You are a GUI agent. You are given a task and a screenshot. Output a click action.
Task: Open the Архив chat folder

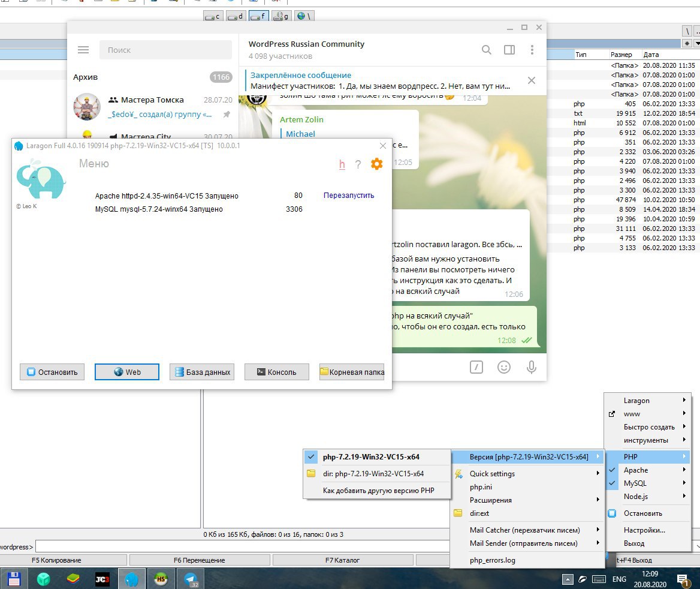pos(153,77)
